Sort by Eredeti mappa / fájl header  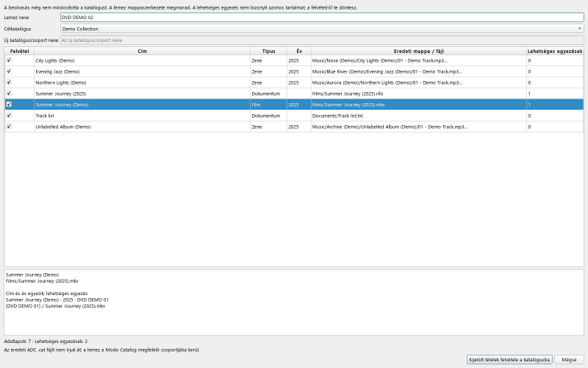[x=418, y=51]
